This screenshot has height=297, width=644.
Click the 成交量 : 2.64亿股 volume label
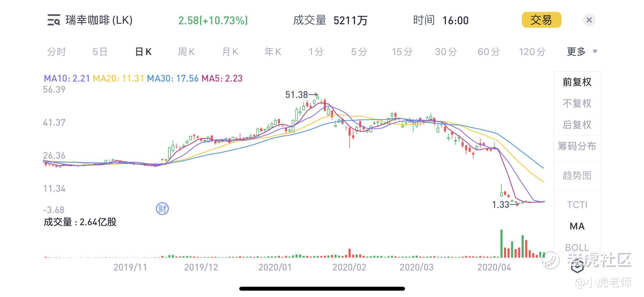pyautogui.click(x=80, y=222)
